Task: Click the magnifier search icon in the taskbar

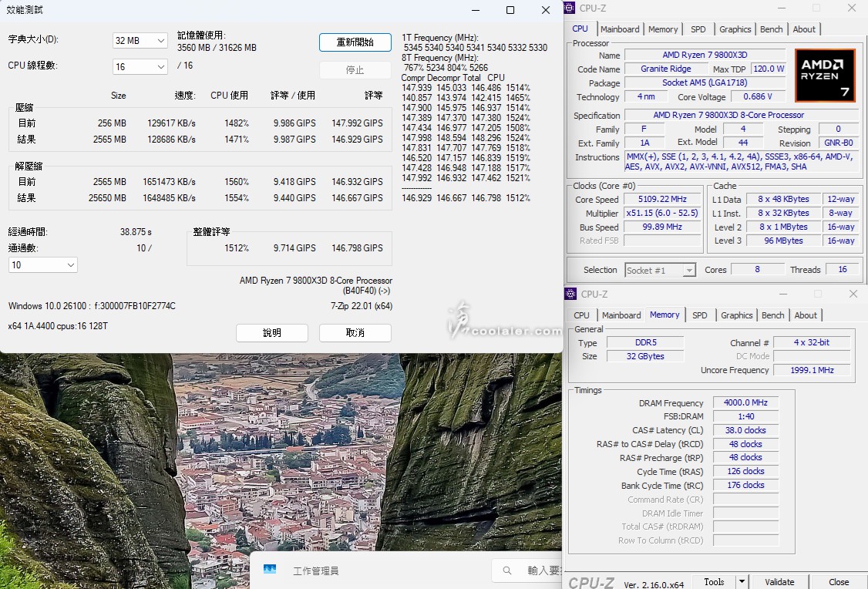Action: pyautogui.click(x=507, y=570)
